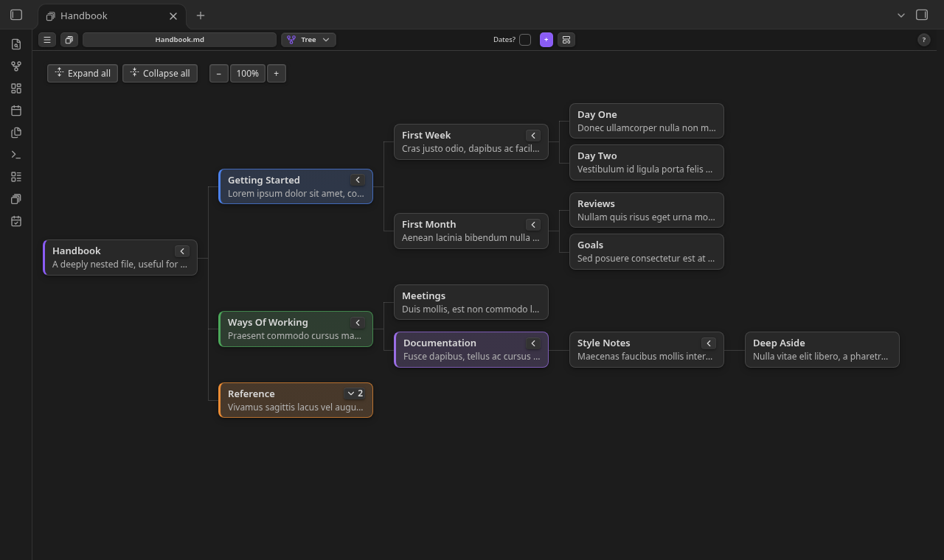
Task: Collapse the Documentation node
Action: coord(533,343)
